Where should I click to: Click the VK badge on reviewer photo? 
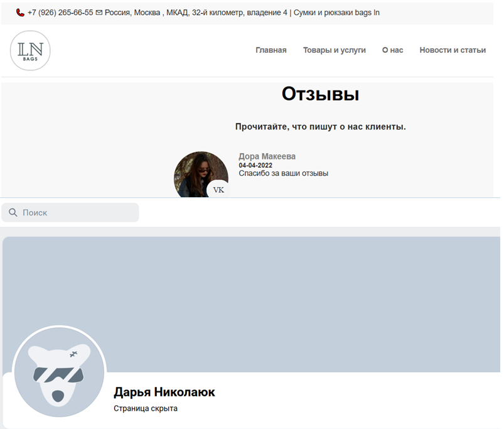click(x=218, y=190)
